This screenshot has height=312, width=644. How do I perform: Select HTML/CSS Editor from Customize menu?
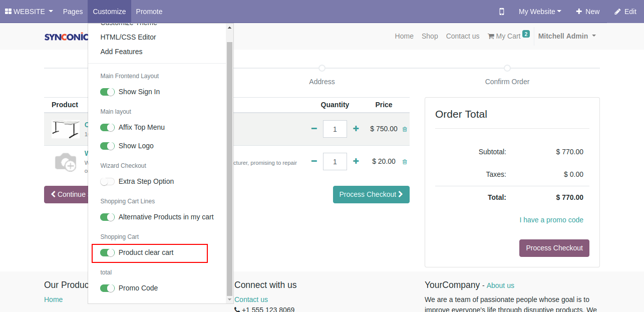pos(128,37)
